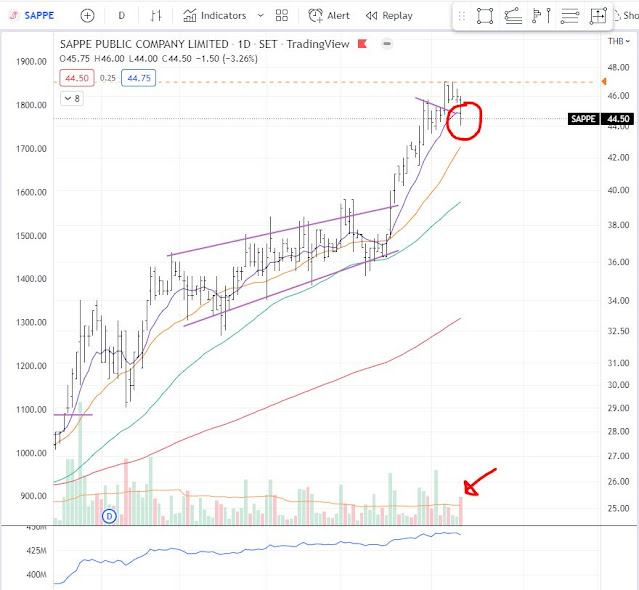This screenshot has height=590, width=639.
Task: Open indicator templates grid icon
Action: click(282, 15)
